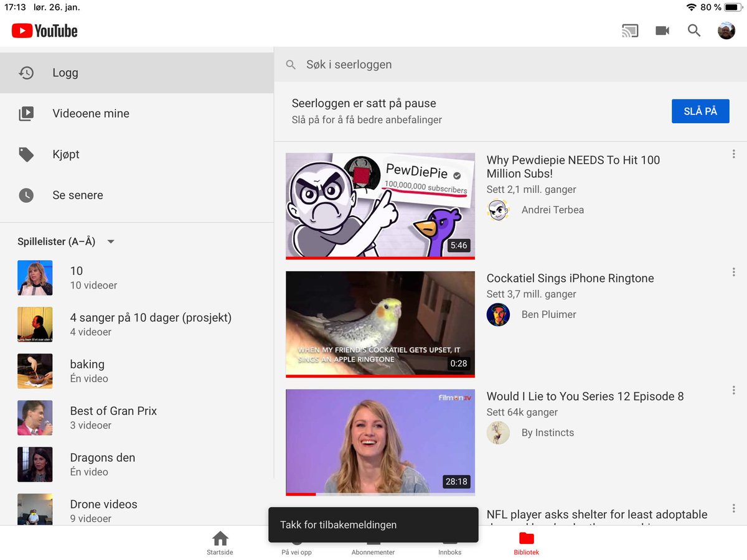Open the account profile avatar

pos(726,30)
